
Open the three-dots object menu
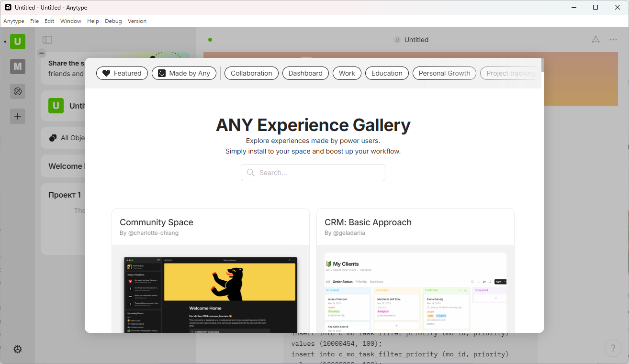(613, 40)
